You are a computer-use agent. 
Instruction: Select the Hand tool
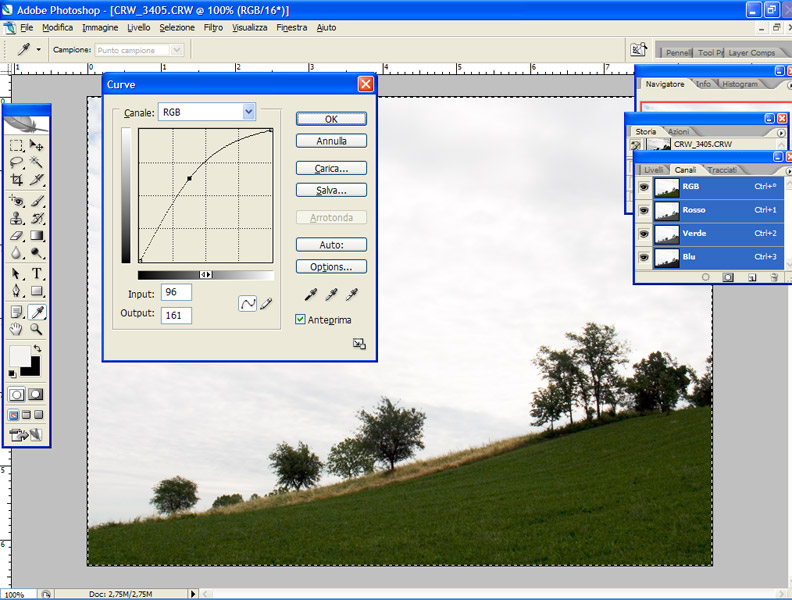17,329
